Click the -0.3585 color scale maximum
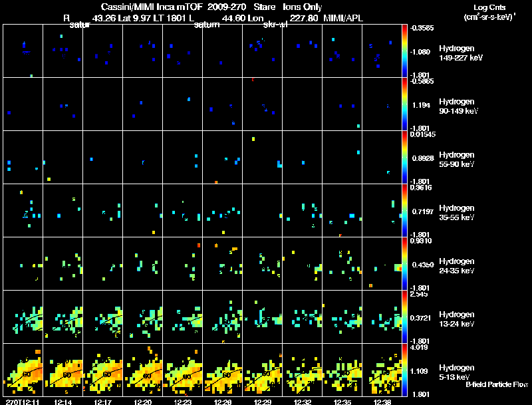Viewport: 532px width, 405px height. 422,28
